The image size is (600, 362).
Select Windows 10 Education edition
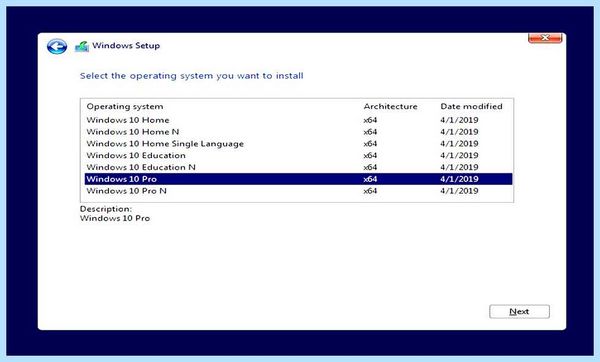click(298, 156)
